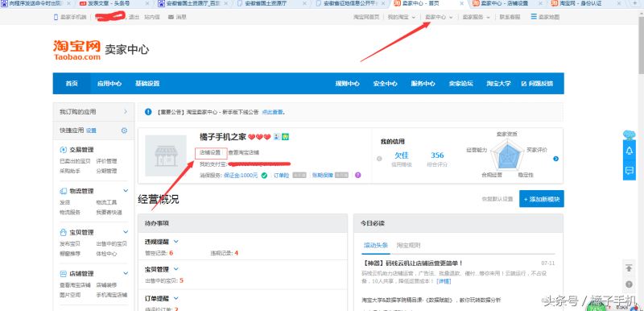
Task: Click 点此查看 in the announcement
Action: [x=272, y=112]
